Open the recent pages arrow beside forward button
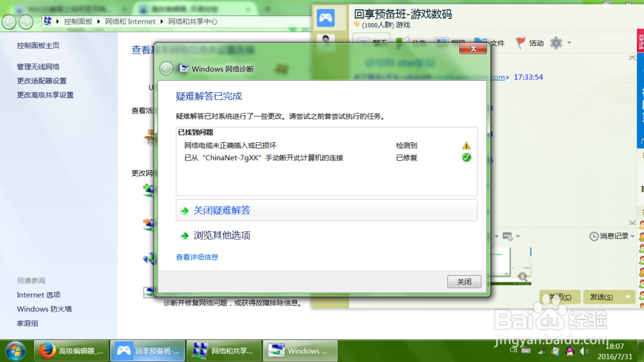Image resolution: width=644 pixels, height=362 pixels. click(x=37, y=22)
